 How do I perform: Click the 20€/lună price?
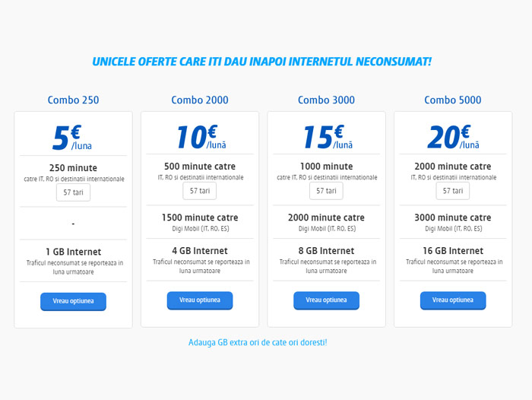click(454, 137)
